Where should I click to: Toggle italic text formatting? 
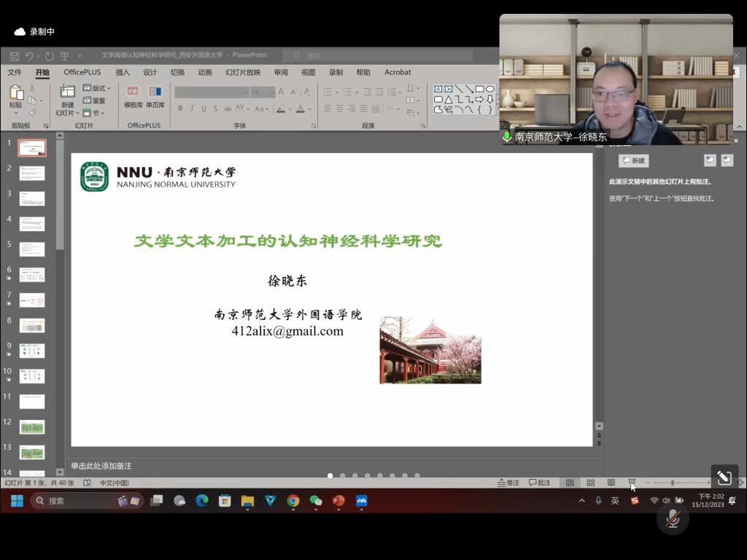coord(192,109)
